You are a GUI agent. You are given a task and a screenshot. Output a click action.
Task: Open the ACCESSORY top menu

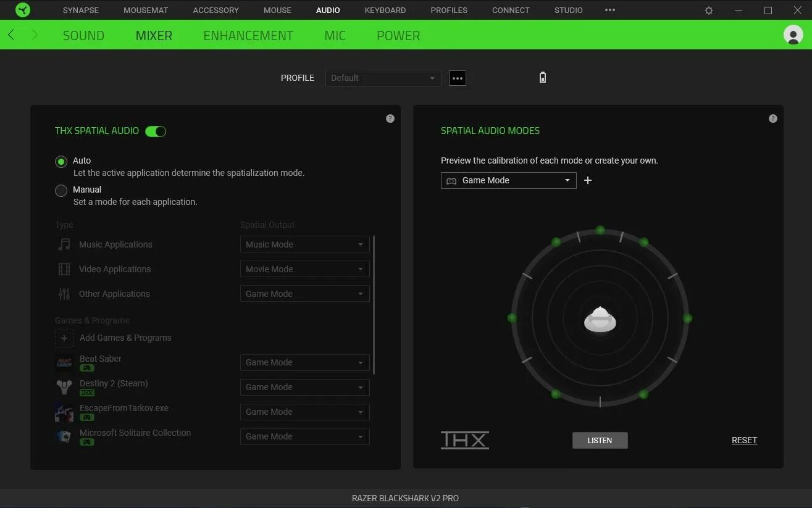pos(216,10)
